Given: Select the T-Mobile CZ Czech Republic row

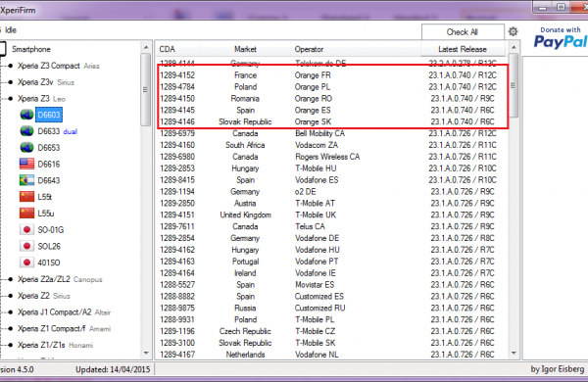Looking at the screenshot, I should pyautogui.click(x=332, y=331).
